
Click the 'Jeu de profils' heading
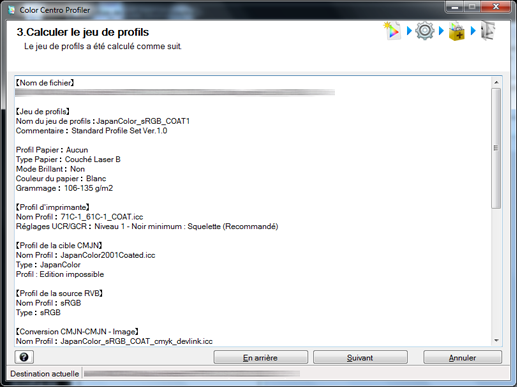tap(43, 111)
